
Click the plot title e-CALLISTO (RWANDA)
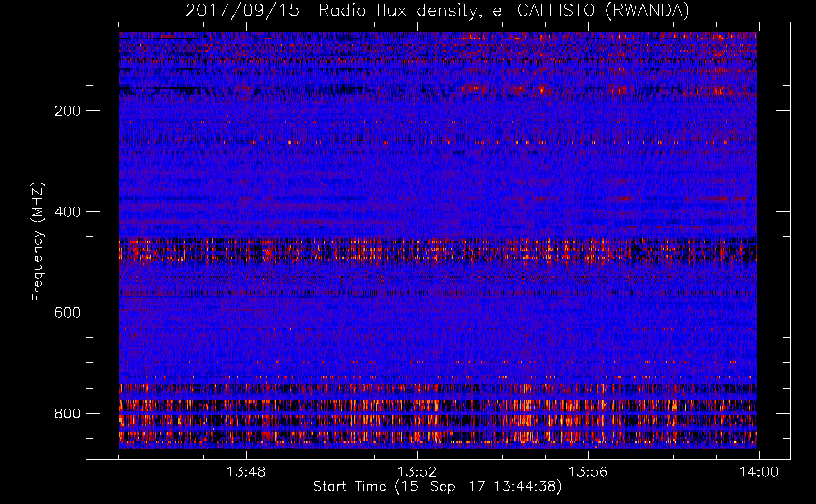(591, 10)
